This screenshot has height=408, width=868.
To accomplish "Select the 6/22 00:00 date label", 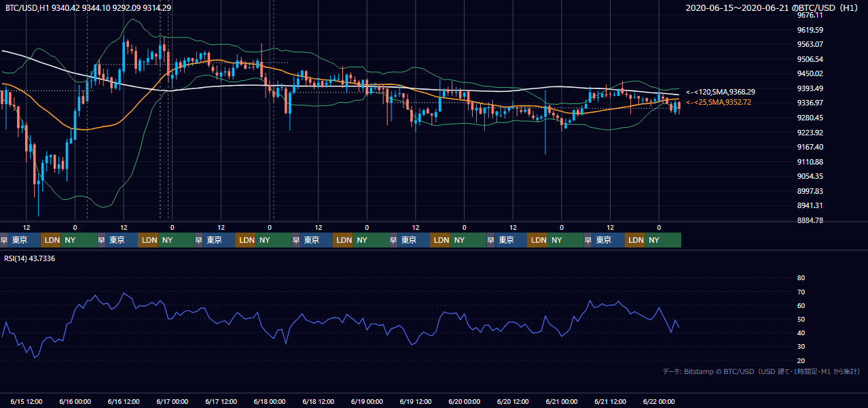I will (658, 401).
